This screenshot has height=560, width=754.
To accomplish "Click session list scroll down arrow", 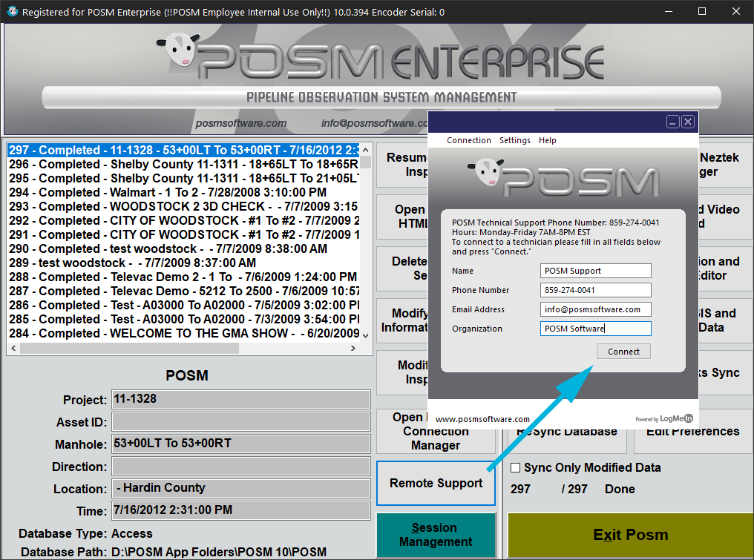I will click(365, 335).
